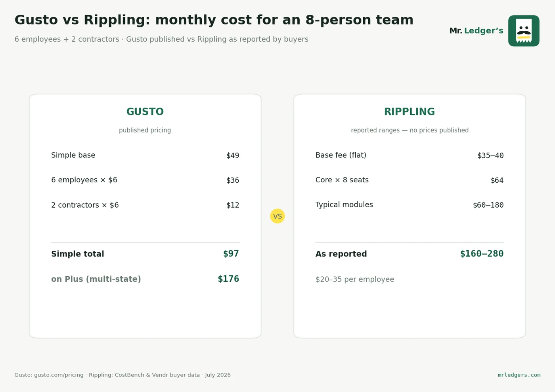
Task: Click 'published pricing' under Gusto
Action: 145,130
